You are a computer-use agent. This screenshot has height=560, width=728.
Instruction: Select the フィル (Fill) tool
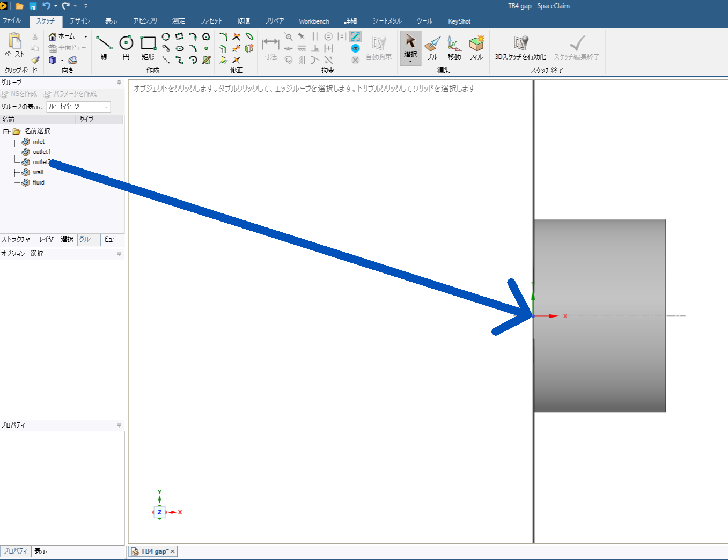[x=476, y=48]
